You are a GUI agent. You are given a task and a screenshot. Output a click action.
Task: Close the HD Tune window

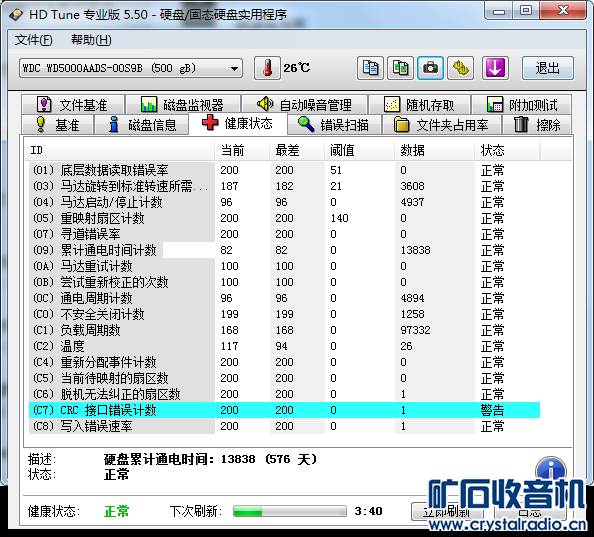coord(563,11)
